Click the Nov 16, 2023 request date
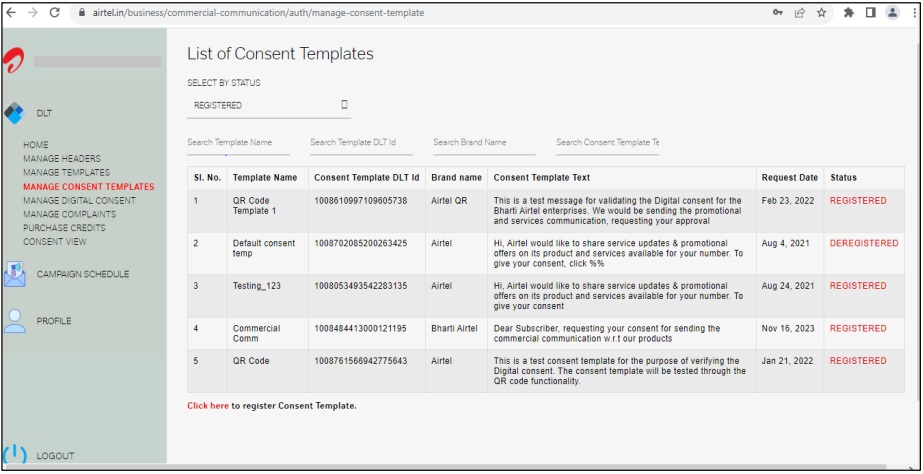Viewport: 923px width, 474px height. (x=788, y=329)
